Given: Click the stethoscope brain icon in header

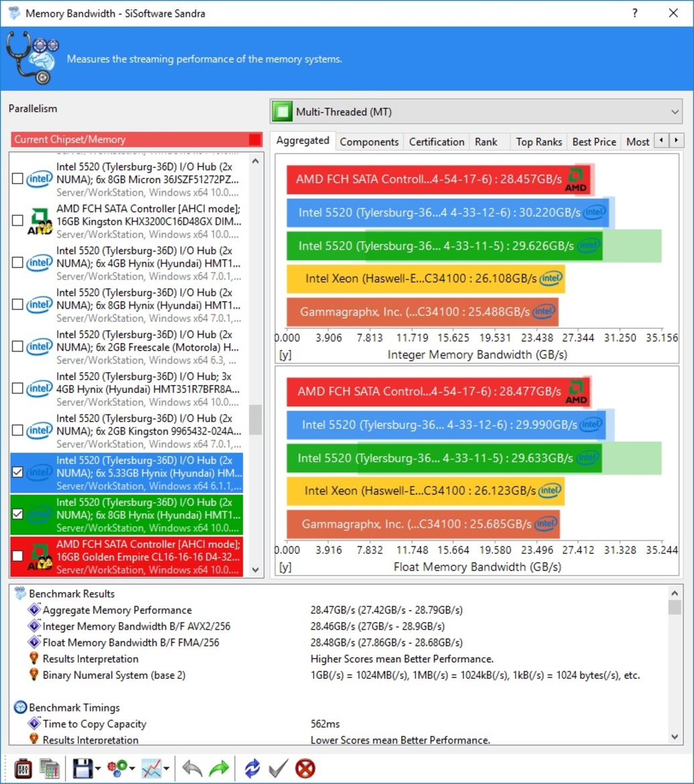Looking at the screenshot, I should 32,58.
